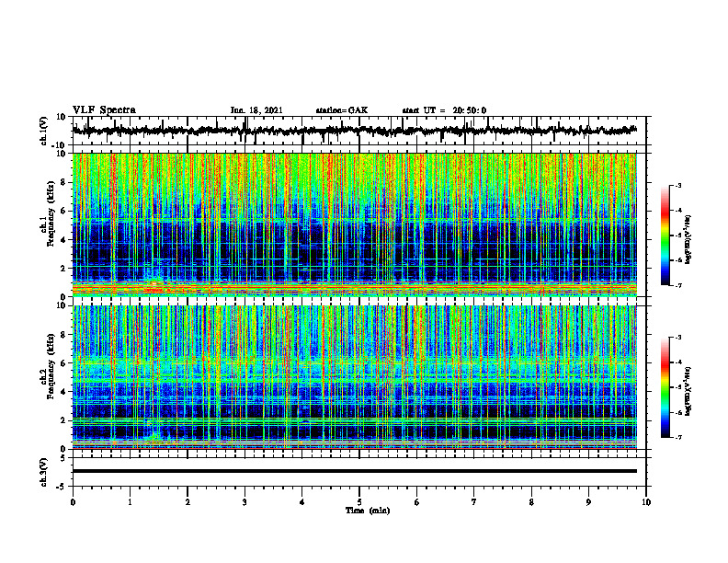728x563 pixels.
Task: Click the time axis tick label "1"
Action: [130, 502]
